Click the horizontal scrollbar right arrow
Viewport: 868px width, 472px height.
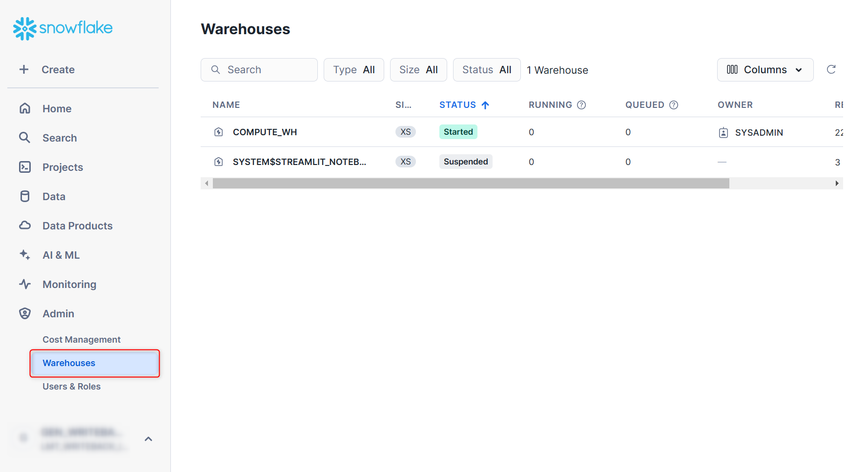point(837,184)
